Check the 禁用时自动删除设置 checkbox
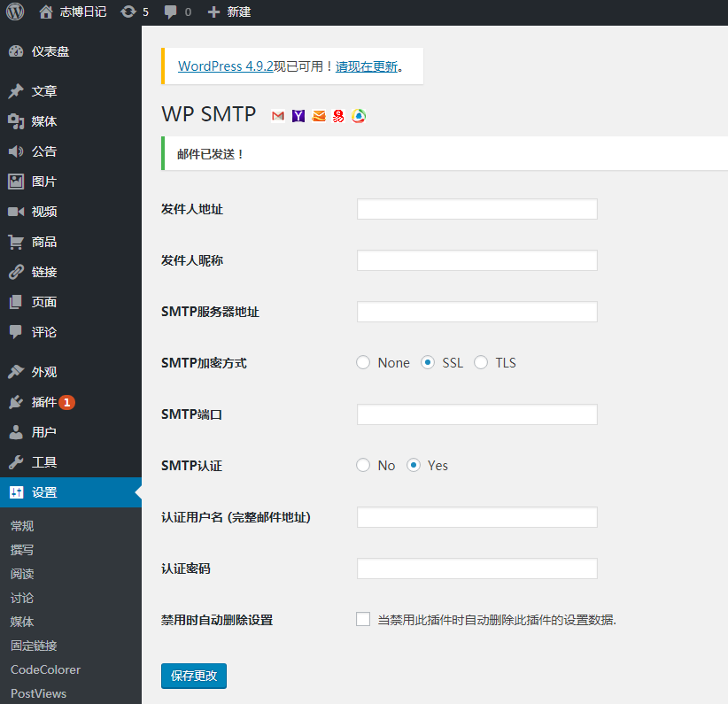This screenshot has height=704, width=728. [x=363, y=620]
